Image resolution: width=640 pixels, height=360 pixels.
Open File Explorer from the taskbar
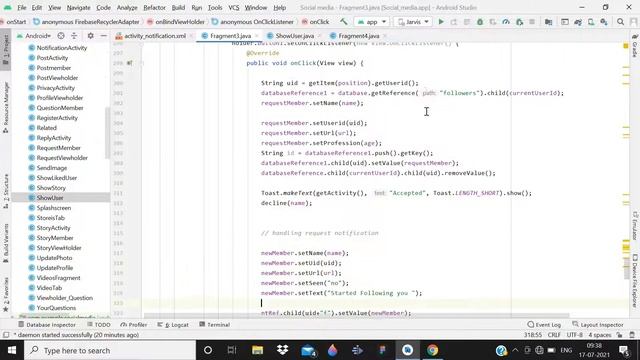(258, 350)
